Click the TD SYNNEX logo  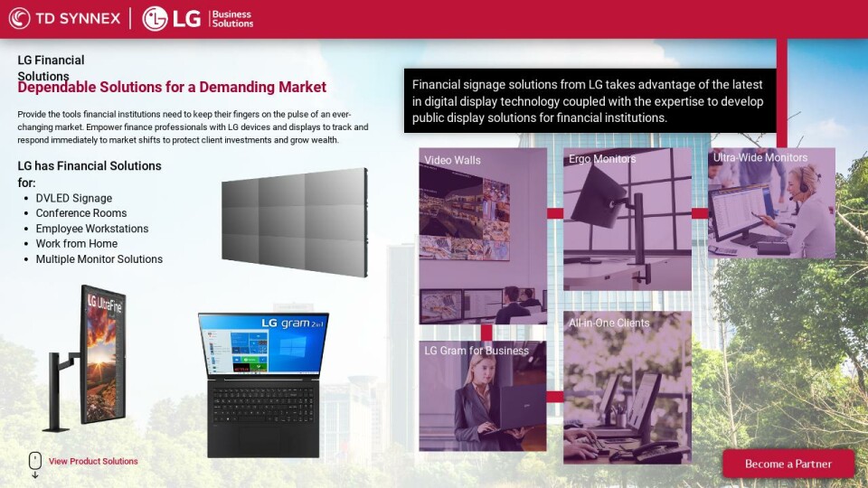pos(64,18)
